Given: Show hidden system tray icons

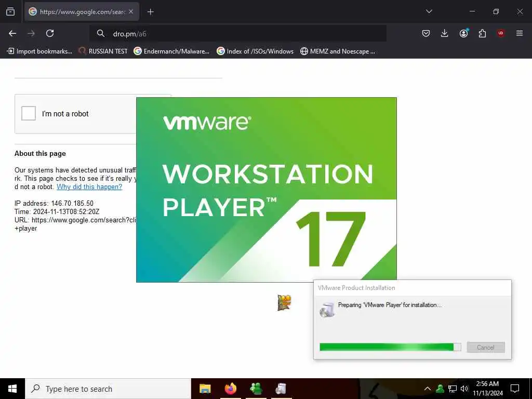Looking at the screenshot, I should click(x=428, y=389).
